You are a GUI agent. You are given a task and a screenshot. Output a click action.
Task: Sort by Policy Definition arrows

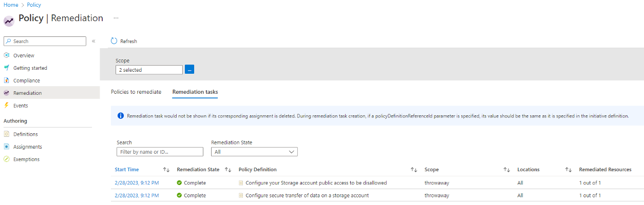pyautogui.click(x=414, y=170)
